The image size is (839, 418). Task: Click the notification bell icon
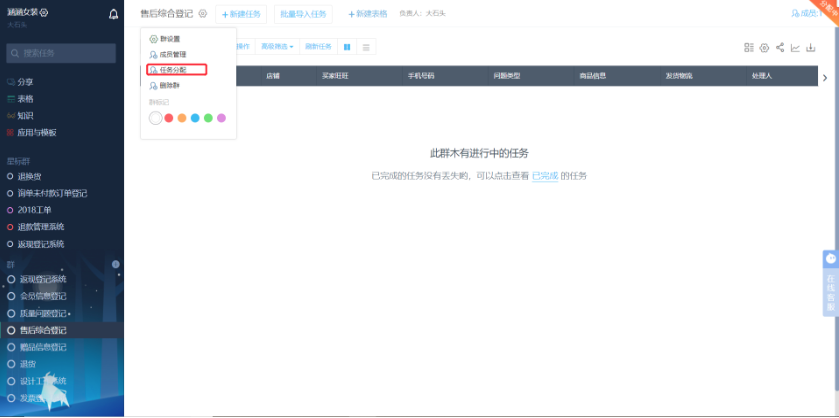click(113, 14)
